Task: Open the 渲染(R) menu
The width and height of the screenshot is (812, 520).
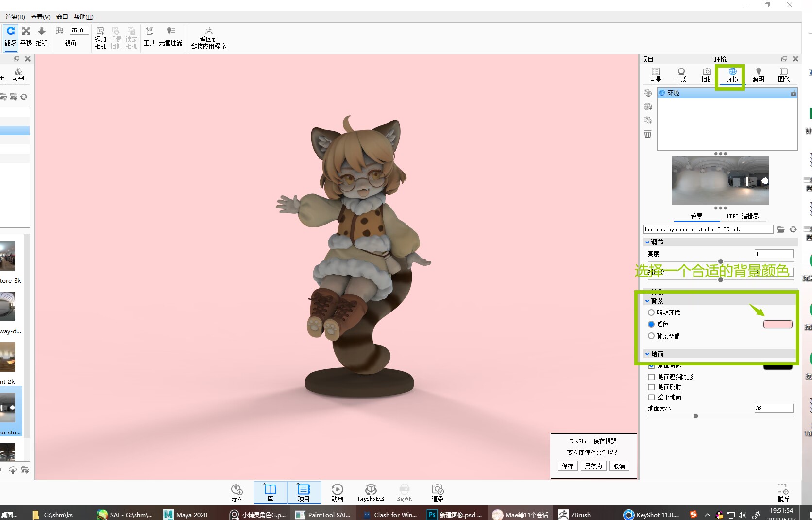Action: tap(16, 17)
